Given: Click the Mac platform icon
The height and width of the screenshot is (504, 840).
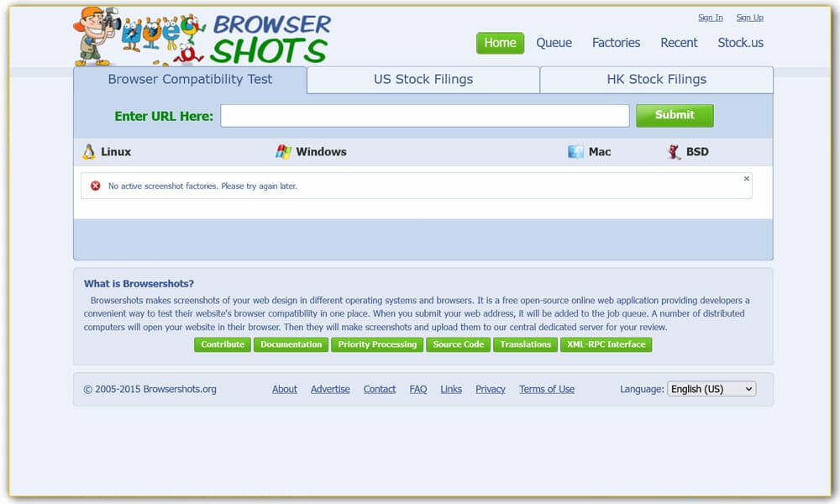Looking at the screenshot, I should click(x=575, y=151).
